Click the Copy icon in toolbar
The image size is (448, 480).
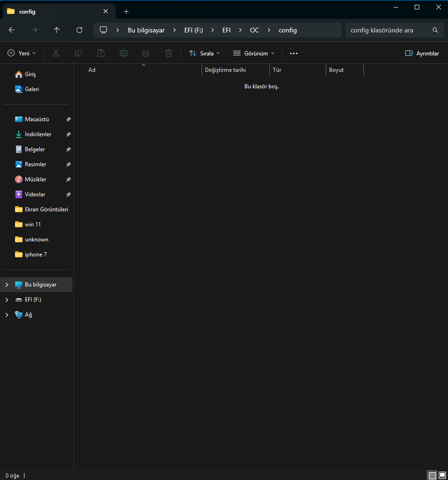[79, 54]
